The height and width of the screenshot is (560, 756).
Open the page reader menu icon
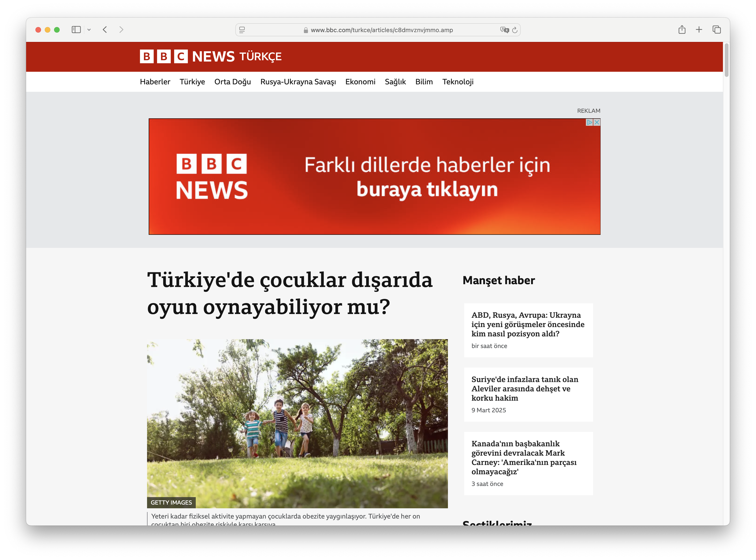coord(242,30)
